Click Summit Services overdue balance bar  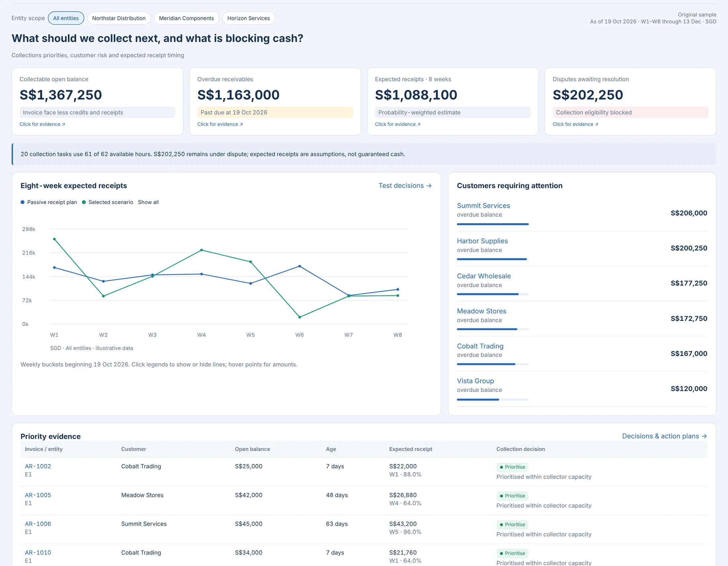(493, 224)
